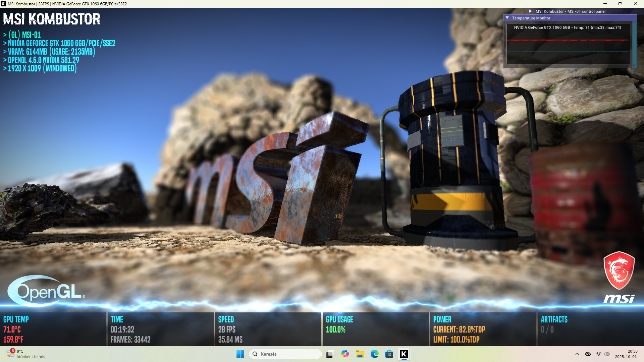Viewport: 644px width, 362px height.
Task: Open Microsoft Edge from the taskbar
Action: click(374, 354)
